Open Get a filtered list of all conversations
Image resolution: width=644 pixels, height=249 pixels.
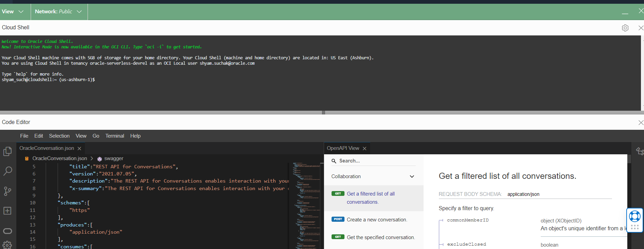(373, 198)
